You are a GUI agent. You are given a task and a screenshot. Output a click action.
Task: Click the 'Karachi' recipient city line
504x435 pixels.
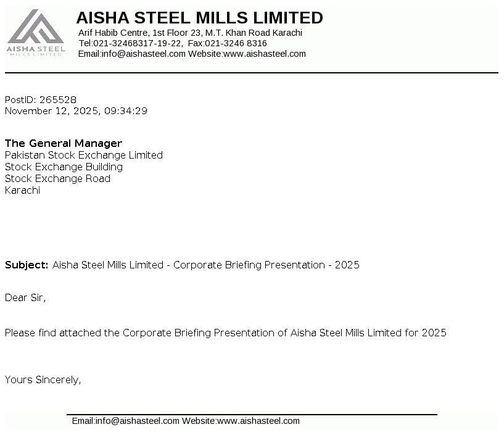[x=22, y=190]
